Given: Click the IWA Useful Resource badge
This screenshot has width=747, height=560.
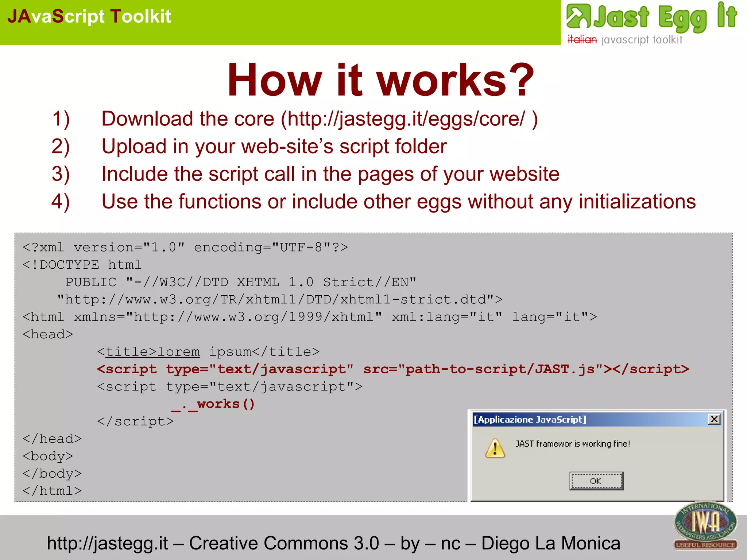Looking at the screenshot, I should (705, 526).
